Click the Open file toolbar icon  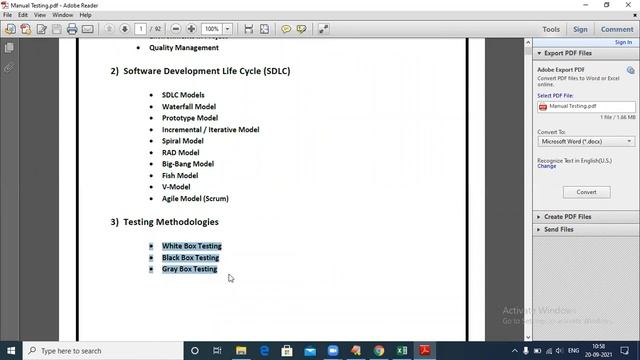tap(10, 29)
